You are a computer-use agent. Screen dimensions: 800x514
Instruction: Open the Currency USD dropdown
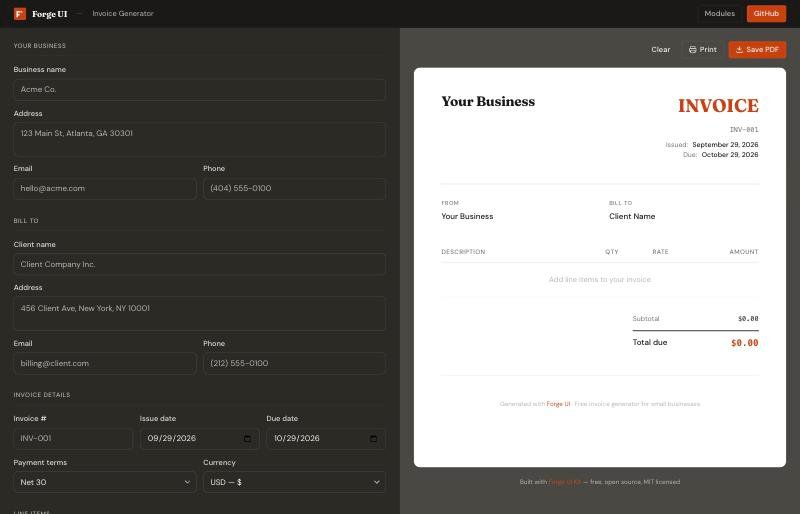294,482
